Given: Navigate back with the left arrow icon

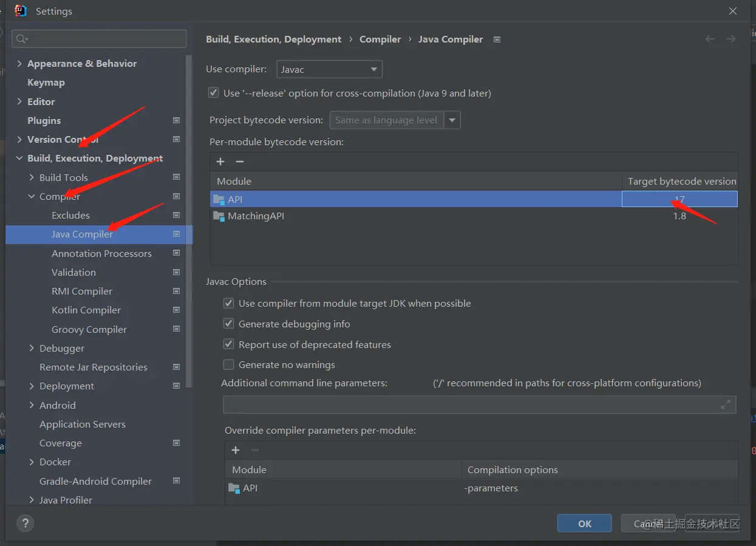Looking at the screenshot, I should coord(710,39).
